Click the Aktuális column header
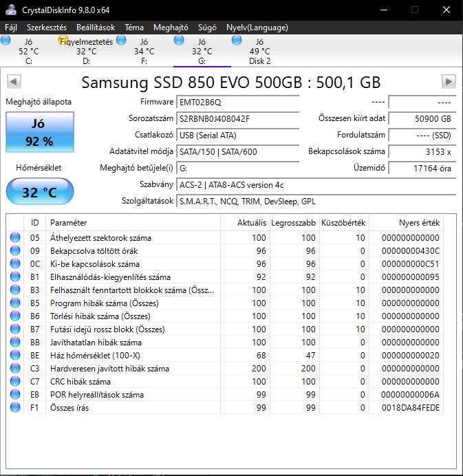This screenshot has width=463, height=476. tap(246, 222)
